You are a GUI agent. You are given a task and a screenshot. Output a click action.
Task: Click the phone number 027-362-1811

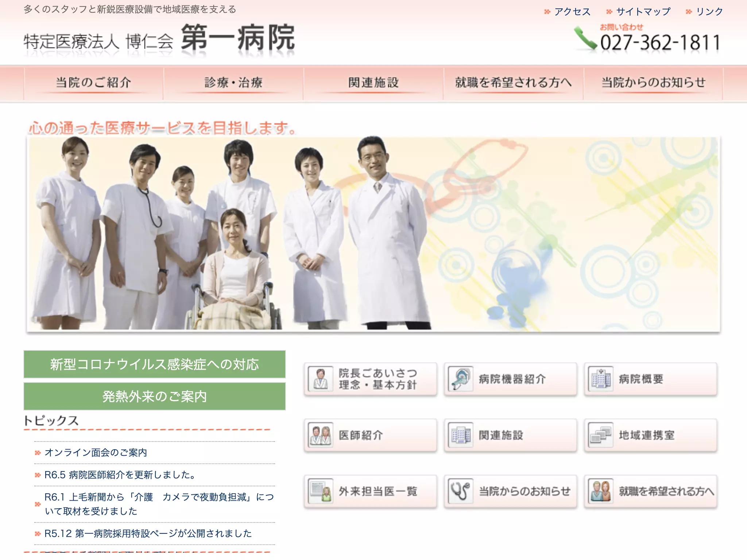click(x=661, y=43)
